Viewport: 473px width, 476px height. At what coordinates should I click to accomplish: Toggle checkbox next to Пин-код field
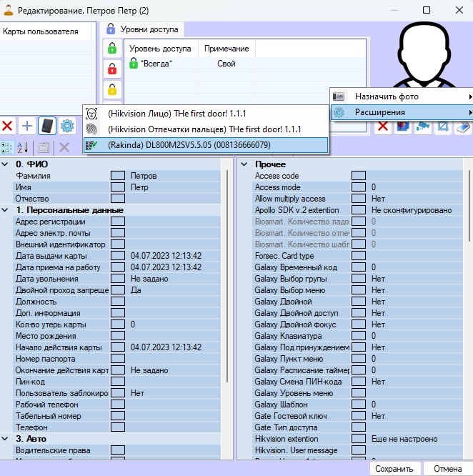click(117, 382)
